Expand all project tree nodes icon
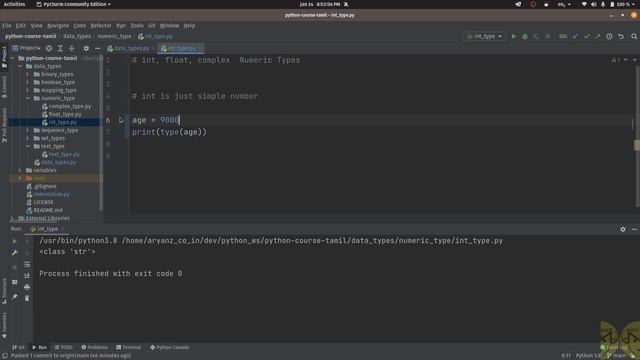Viewport: 640px width, 360px height. pos(60,48)
